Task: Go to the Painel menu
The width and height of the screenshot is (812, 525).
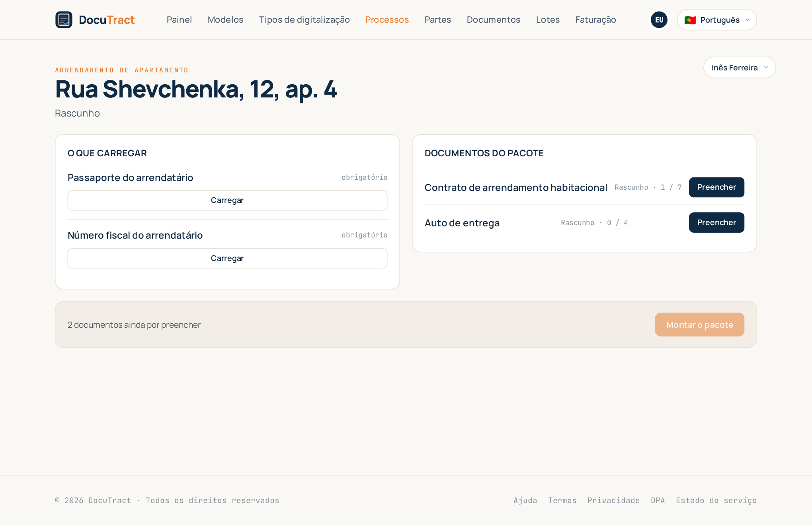Action: (x=179, y=20)
